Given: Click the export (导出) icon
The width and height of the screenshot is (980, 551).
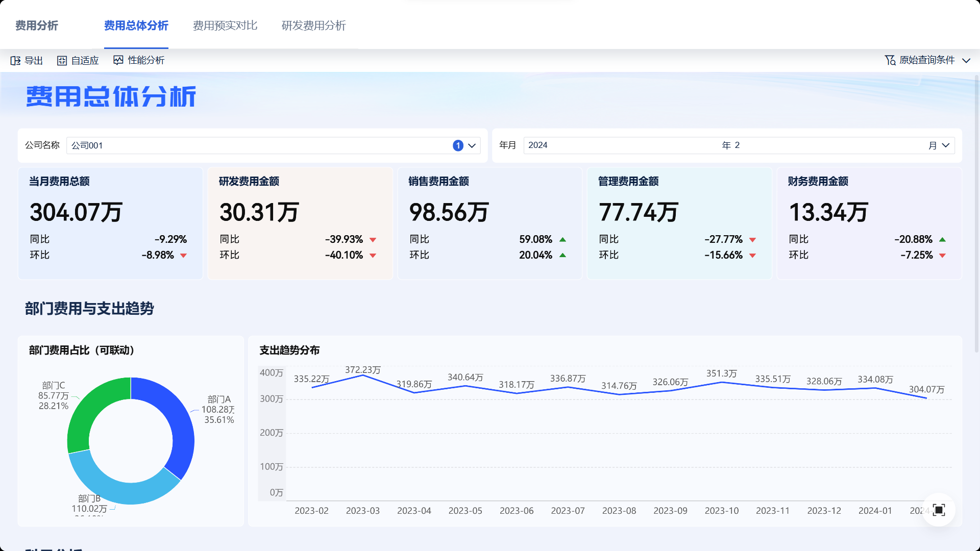Looking at the screenshot, I should [x=15, y=61].
